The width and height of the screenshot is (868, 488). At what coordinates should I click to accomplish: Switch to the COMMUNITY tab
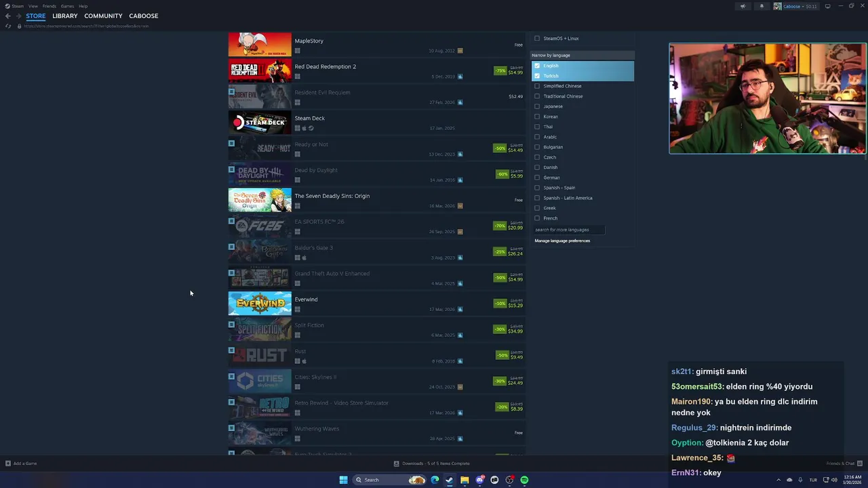103,16
